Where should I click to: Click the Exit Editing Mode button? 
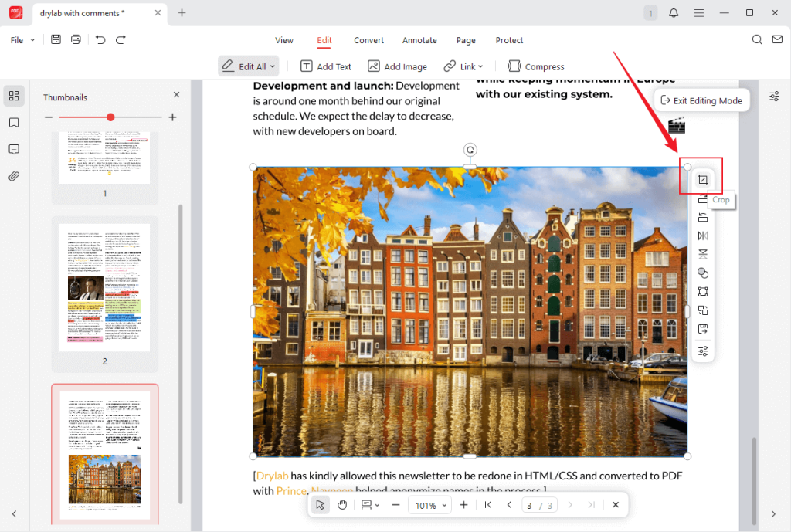701,100
